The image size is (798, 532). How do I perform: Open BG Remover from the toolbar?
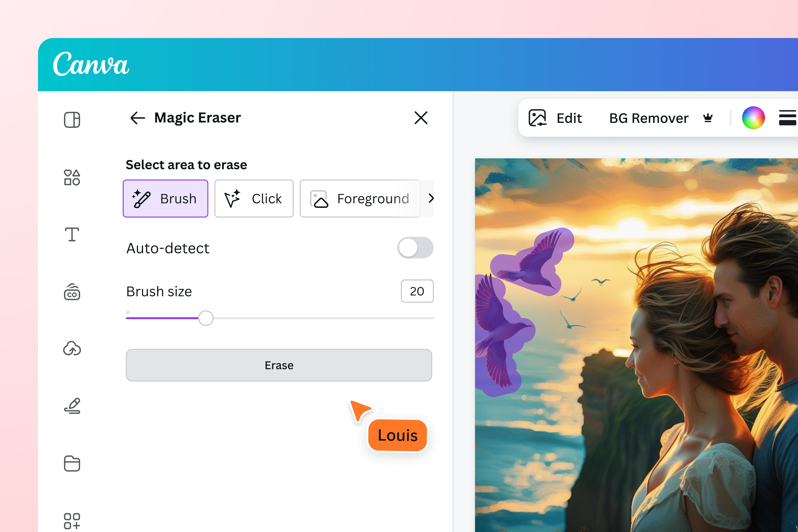point(648,118)
